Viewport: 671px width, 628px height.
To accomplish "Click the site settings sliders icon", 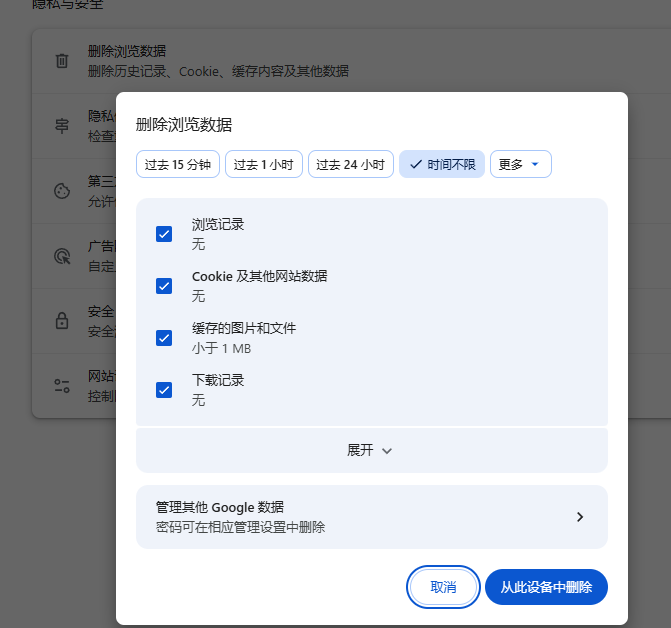I will [x=62, y=386].
